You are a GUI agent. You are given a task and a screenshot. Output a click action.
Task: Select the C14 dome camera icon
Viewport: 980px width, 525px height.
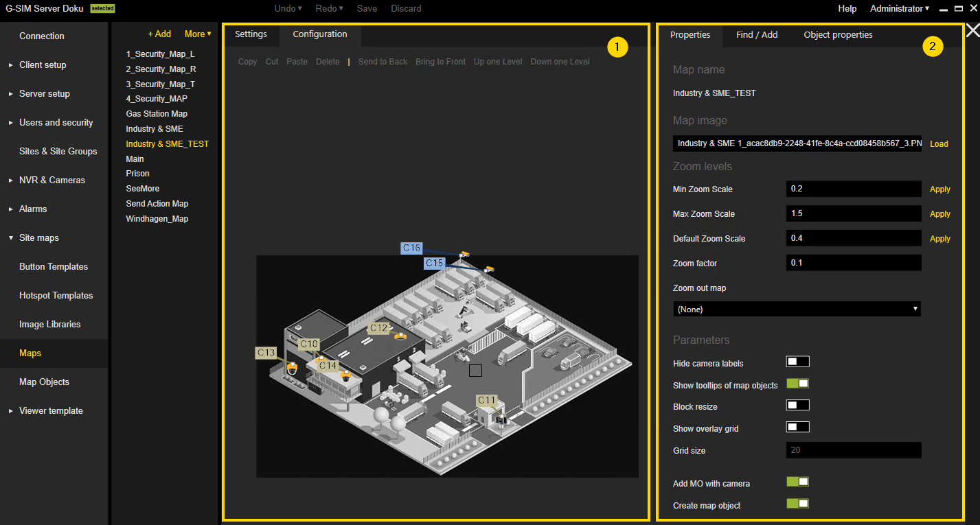click(346, 376)
